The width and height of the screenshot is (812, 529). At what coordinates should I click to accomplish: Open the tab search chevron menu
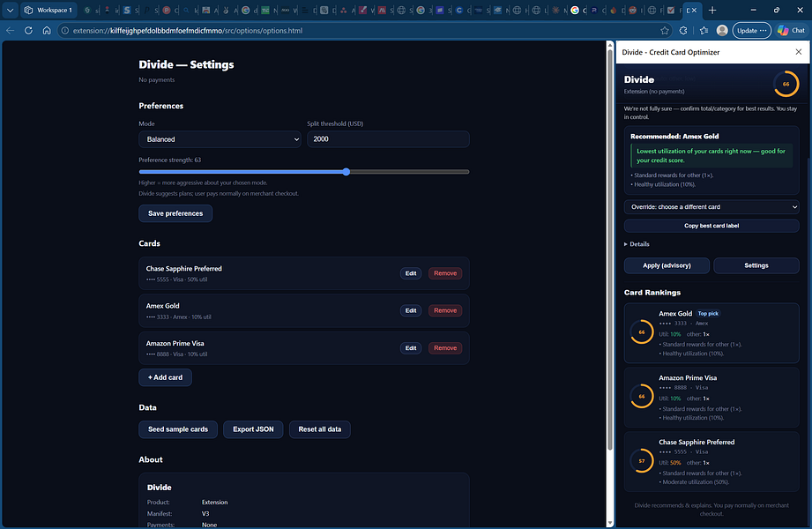(10, 10)
